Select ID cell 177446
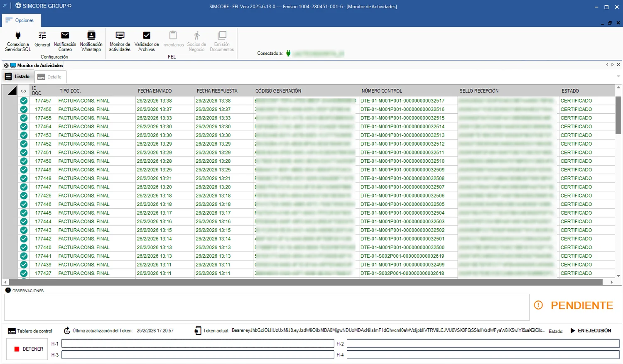The height and width of the screenshot is (364, 623). [x=43, y=204]
